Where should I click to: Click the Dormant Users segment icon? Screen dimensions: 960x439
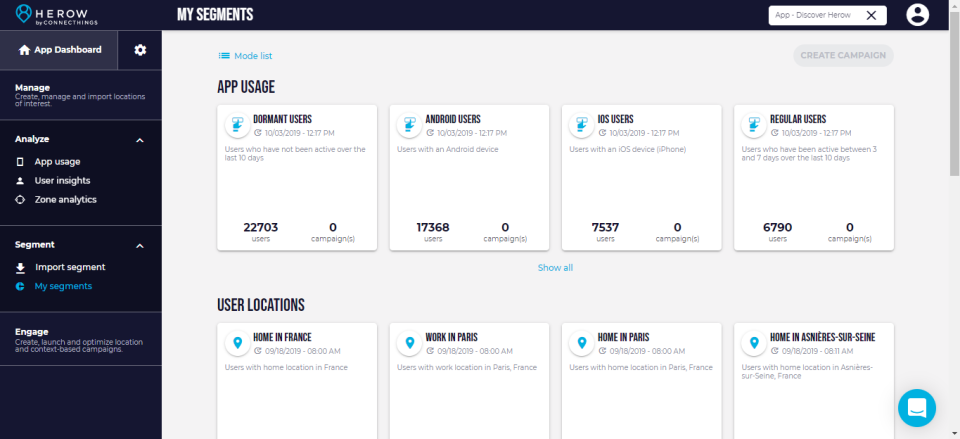(237, 125)
